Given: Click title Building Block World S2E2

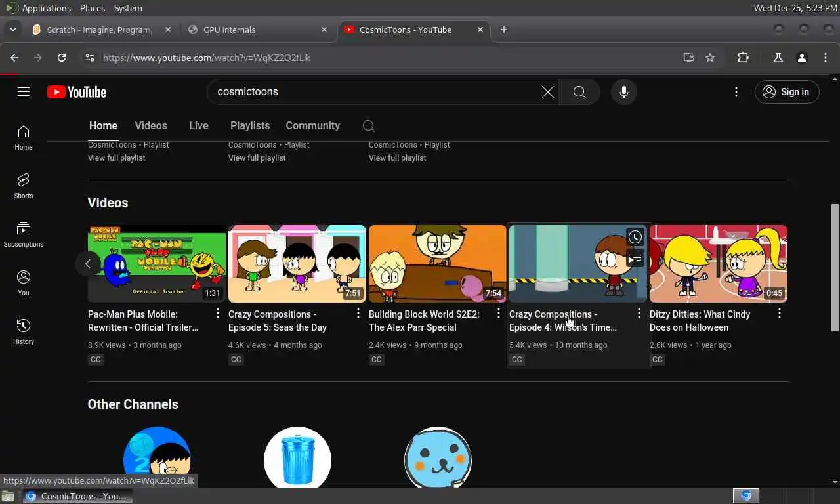Looking at the screenshot, I should coord(424,321).
